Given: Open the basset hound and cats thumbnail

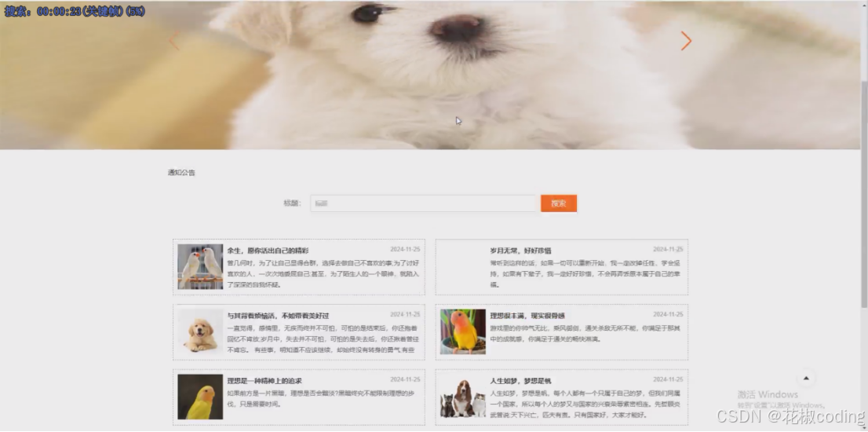Looking at the screenshot, I should pos(463,397).
